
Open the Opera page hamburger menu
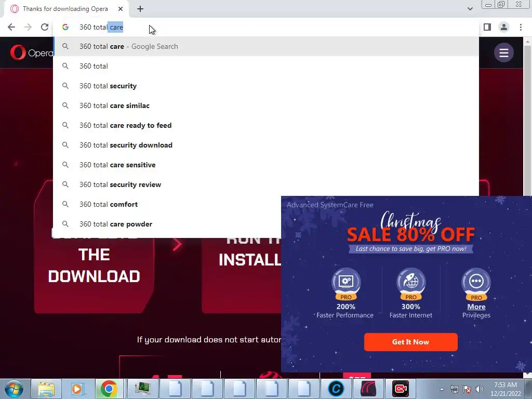[x=503, y=52]
